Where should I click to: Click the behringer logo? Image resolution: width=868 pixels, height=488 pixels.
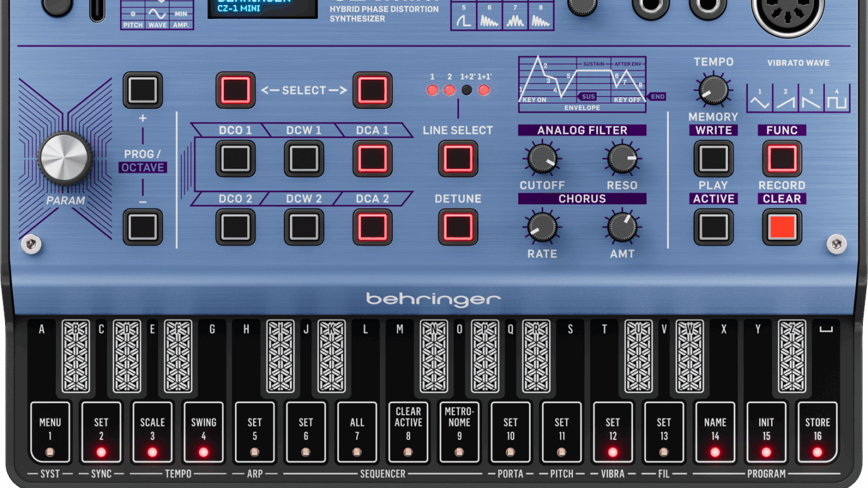pyautogui.click(x=433, y=299)
